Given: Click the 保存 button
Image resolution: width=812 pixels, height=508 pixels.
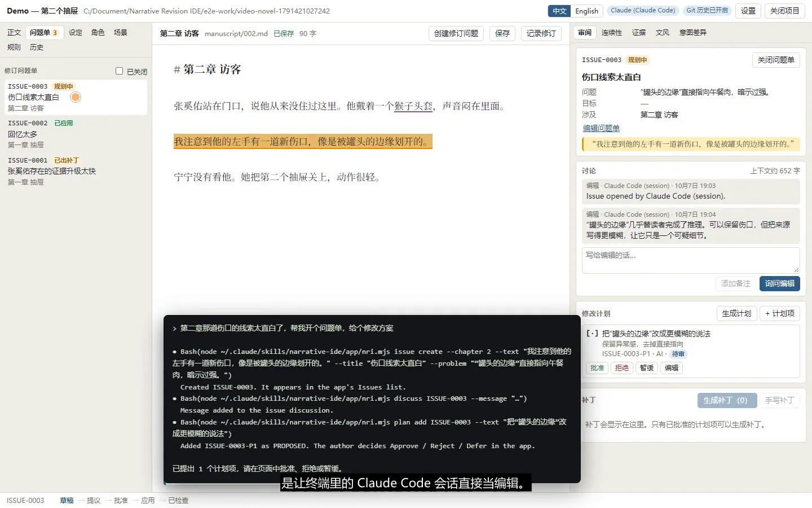Looking at the screenshot, I should tap(502, 34).
